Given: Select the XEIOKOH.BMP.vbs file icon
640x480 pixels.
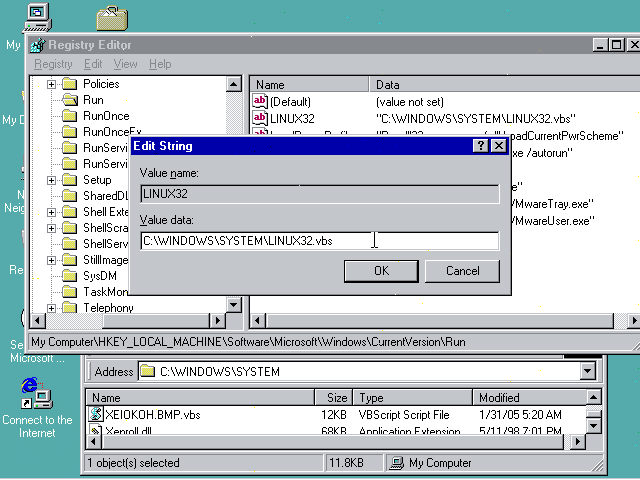Looking at the screenshot, I should pos(96,414).
